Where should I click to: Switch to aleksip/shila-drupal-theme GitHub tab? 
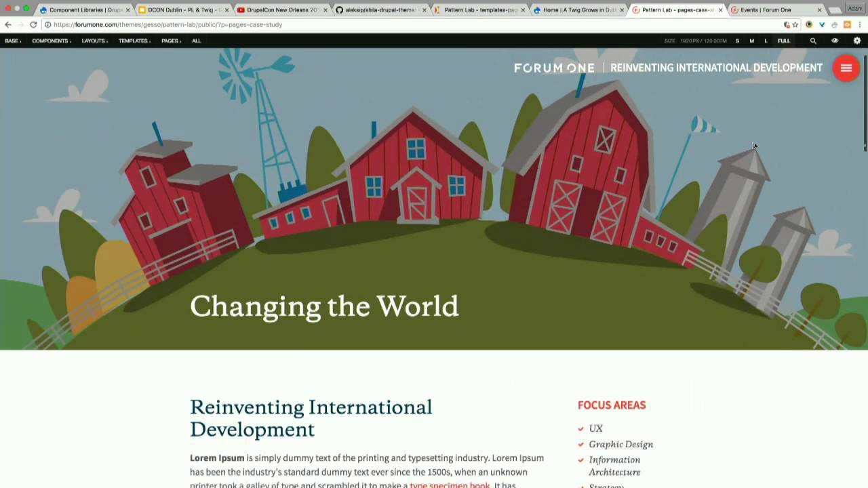tap(379, 10)
